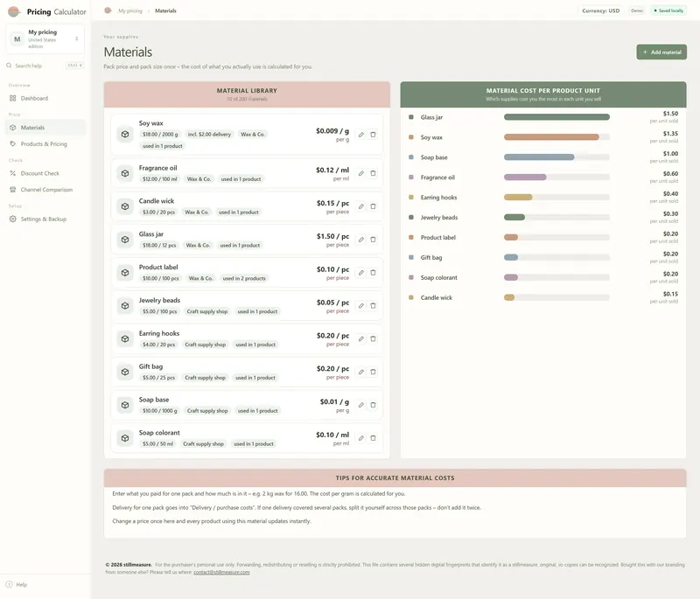Image resolution: width=700 pixels, height=599 pixels.
Task: Edit the Gift bag material
Action: point(360,372)
